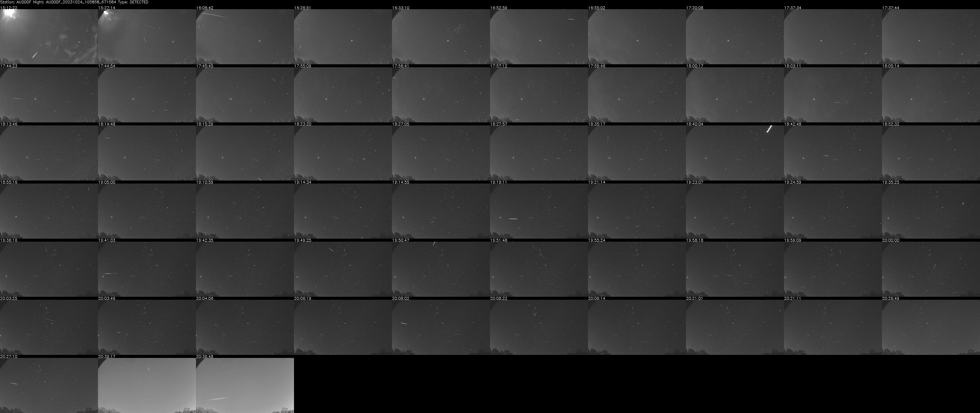Screen dimensions: 980x413
Task: Select the 17:37:44 frame
Action: coord(931,36)
